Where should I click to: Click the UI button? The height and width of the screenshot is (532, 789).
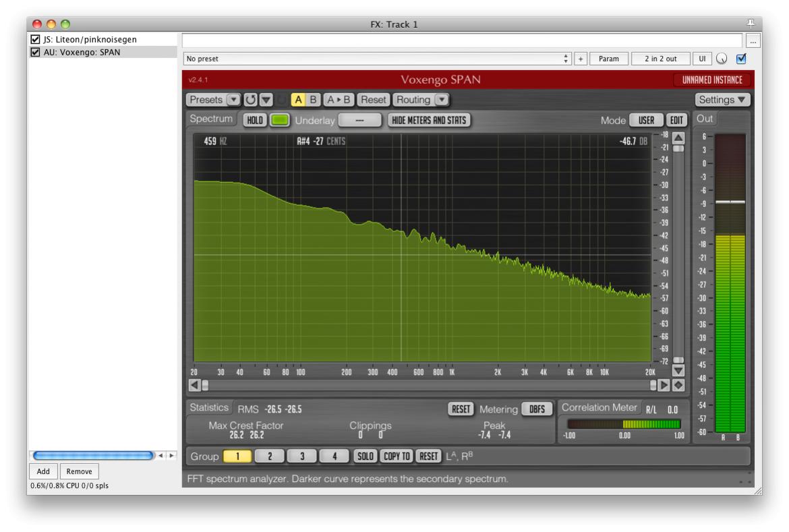click(702, 59)
